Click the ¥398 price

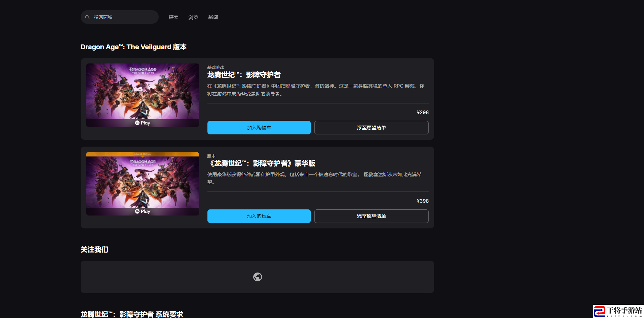point(423,201)
